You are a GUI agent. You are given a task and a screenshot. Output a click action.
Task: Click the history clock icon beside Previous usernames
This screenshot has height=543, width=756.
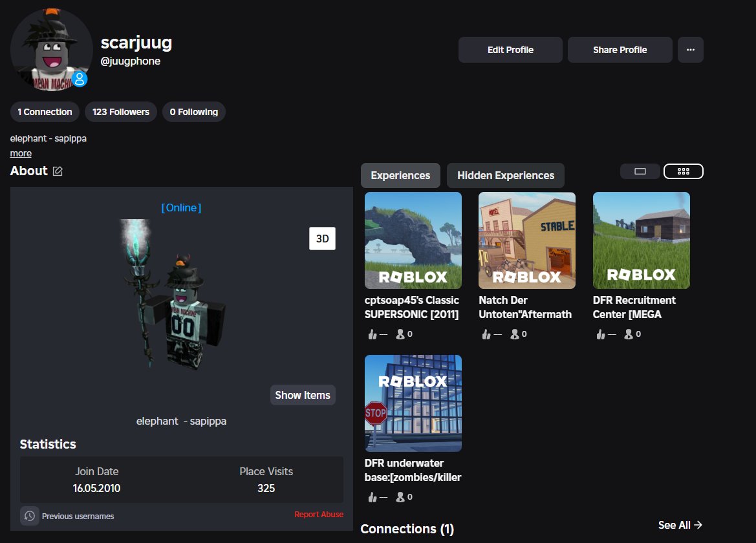tap(29, 515)
